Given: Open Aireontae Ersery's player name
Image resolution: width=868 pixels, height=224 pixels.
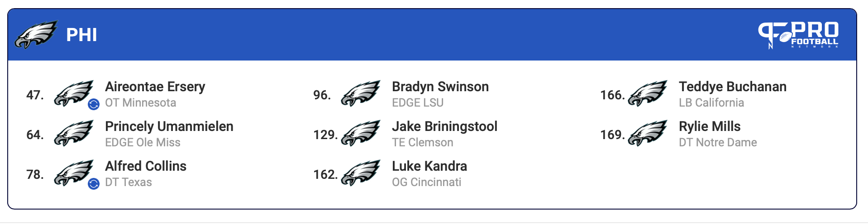Looking at the screenshot, I should [x=155, y=87].
